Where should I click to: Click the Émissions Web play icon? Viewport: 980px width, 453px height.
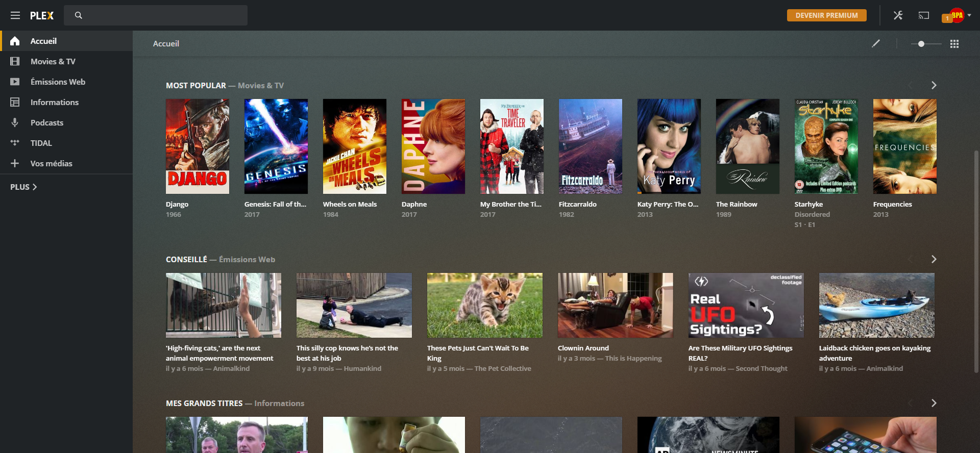click(x=15, y=82)
